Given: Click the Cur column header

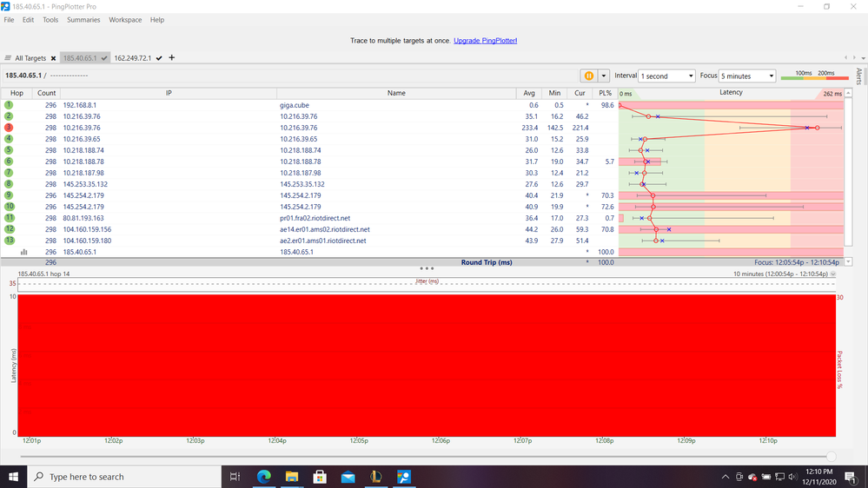Looking at the screenshot, I should point(580,93).
